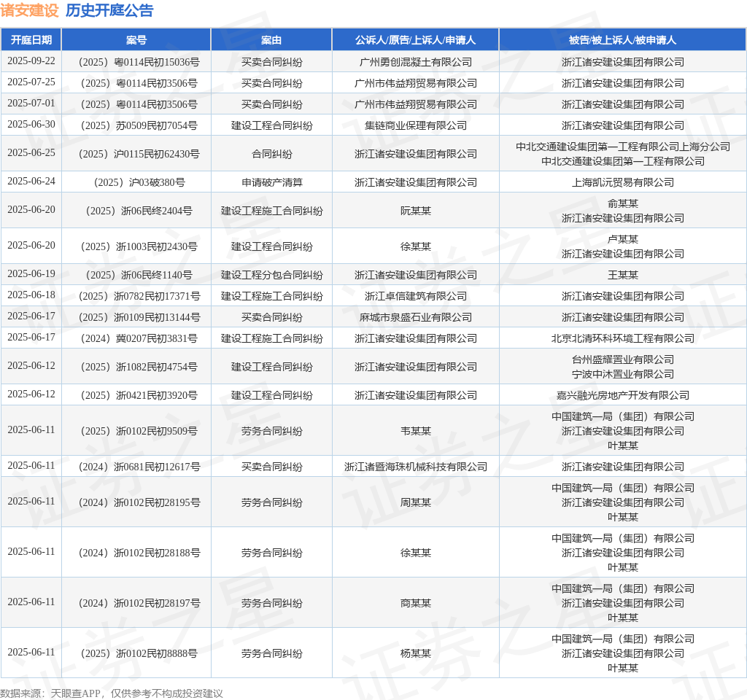Select the 案号 column header
This screenshot has width=747, height=700.
[136, 40]
